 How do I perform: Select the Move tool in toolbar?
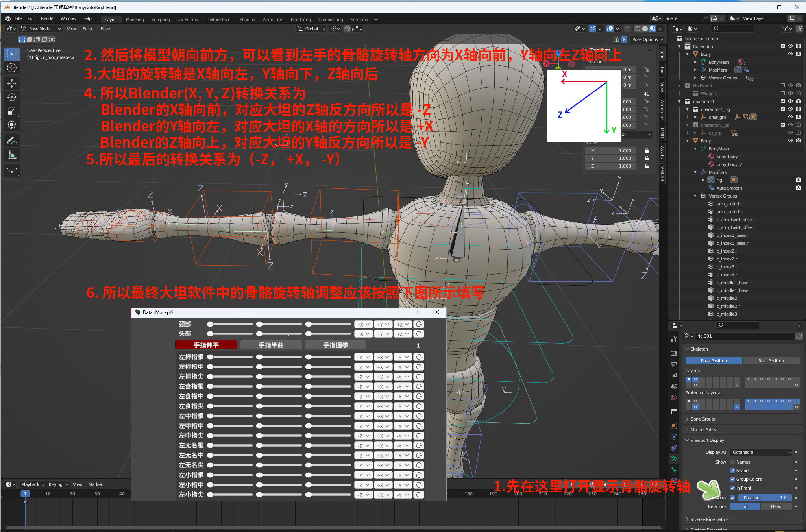tap(12, 83)
